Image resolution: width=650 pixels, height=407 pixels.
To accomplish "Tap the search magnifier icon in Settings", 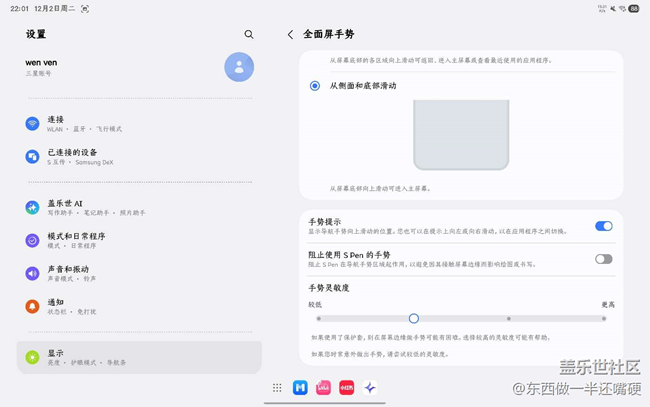I will pyautogui.click(x=249, y=34).
